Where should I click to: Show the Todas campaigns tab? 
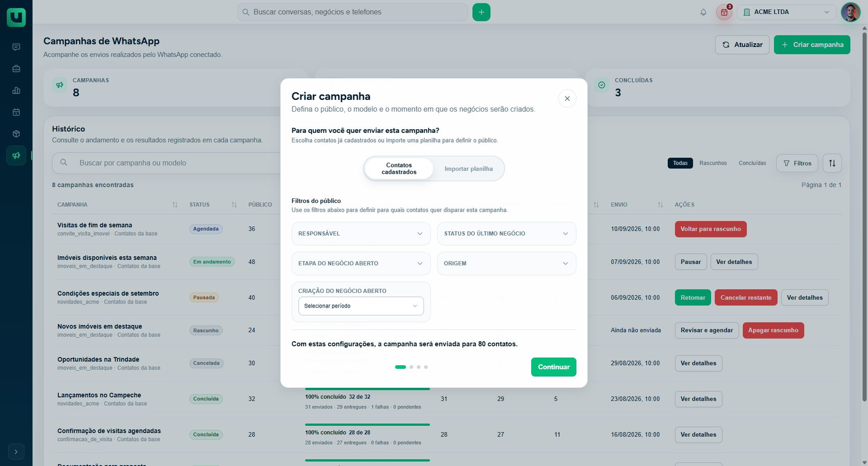click(x=680, y=163)
